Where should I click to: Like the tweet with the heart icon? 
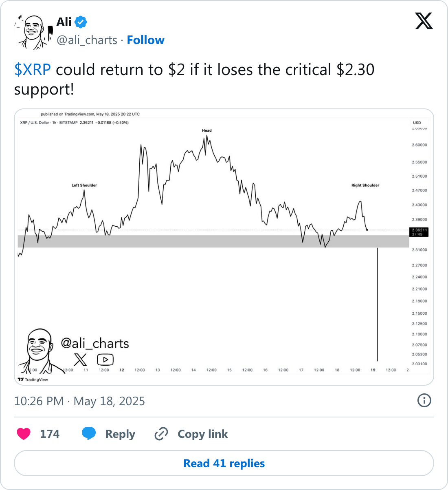[x=24, y=434]
